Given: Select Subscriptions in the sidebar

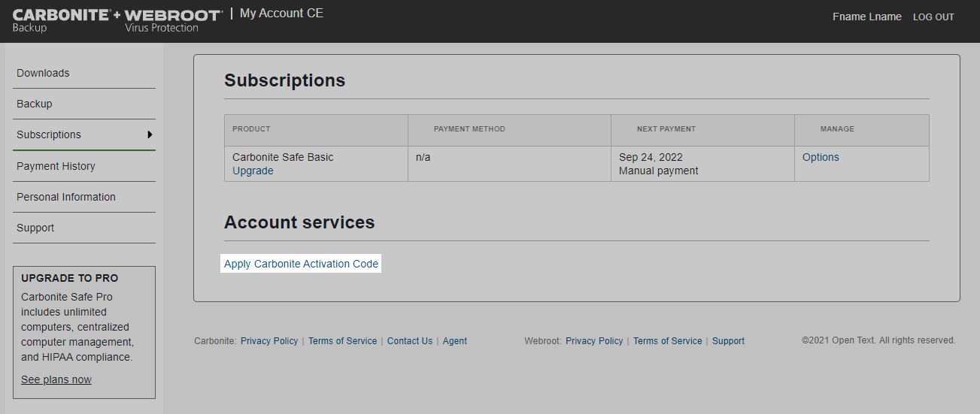Looking at the screenshot, I should (x=49, y=134).
